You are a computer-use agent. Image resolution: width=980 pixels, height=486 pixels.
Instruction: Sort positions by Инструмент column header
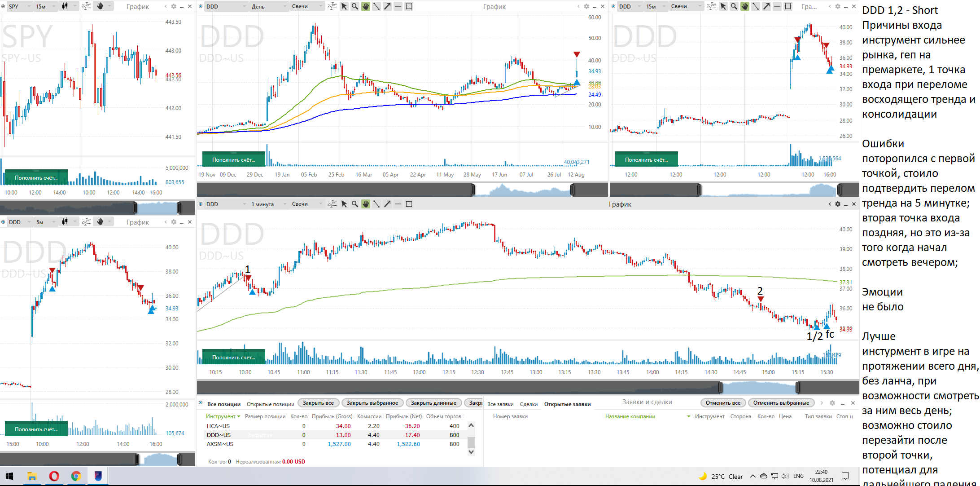click(223, 416)
